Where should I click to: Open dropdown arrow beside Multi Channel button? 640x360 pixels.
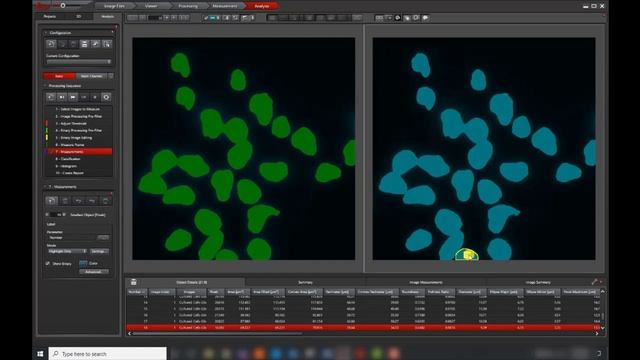point(111,76)
